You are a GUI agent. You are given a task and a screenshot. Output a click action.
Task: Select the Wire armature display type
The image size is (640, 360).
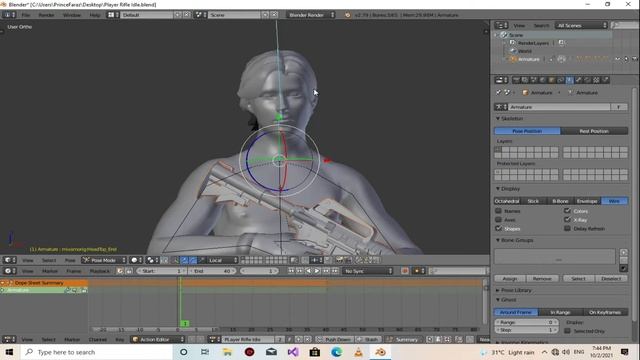(614, 201)
